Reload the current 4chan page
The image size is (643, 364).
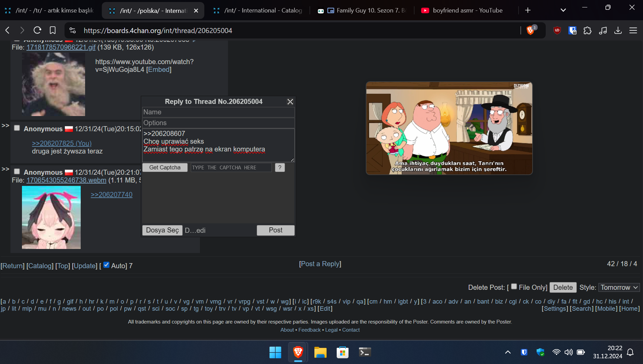tap(37, 30)
